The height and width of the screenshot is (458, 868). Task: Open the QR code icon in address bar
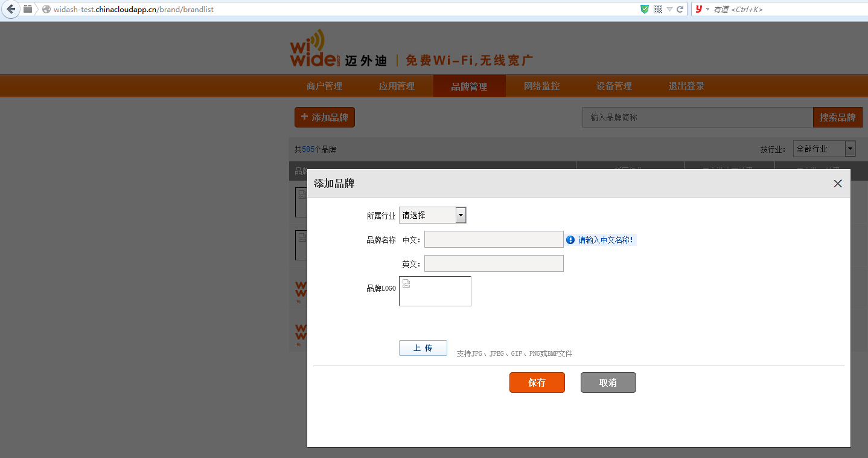pyautogui.click(x=657, y=9)
